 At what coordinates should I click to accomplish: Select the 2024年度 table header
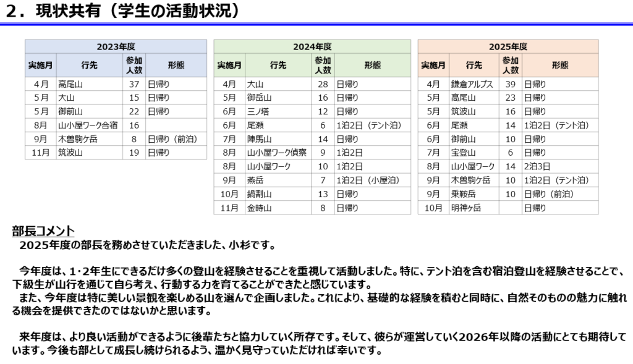[312, 46]
